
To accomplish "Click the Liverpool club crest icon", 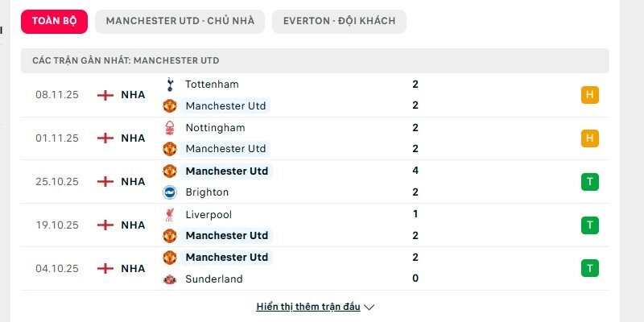I will coord(169,215).
